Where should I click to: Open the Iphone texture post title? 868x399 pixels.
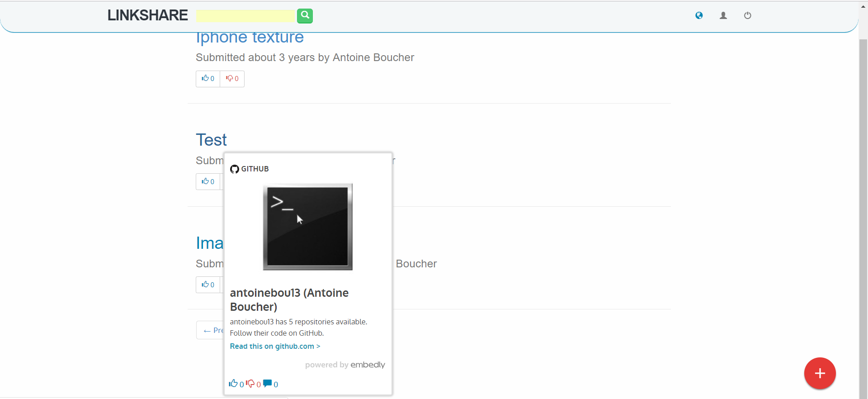tap(250, 37)
